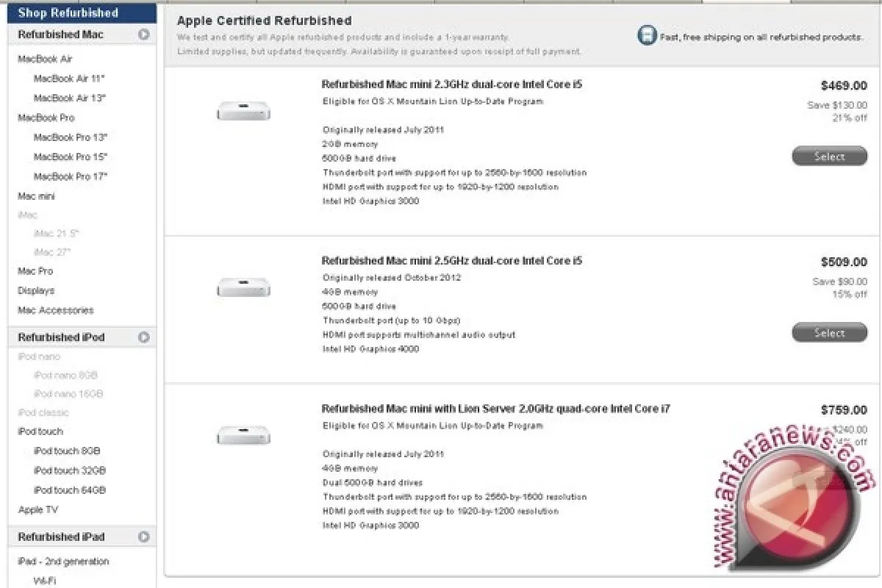
Task: Click the Apple Certified Refurbished heading
Action: [265, 21]
